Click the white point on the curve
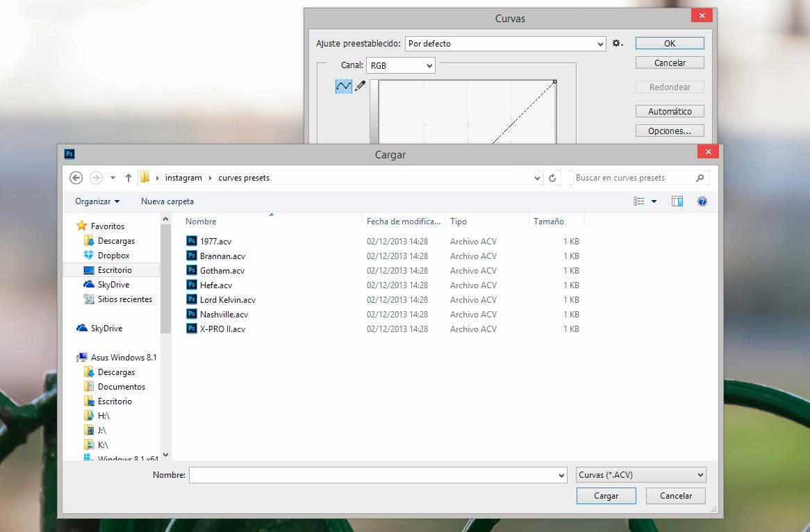The height and width of the screenshot is (532, 810). [x=554, y=82]
